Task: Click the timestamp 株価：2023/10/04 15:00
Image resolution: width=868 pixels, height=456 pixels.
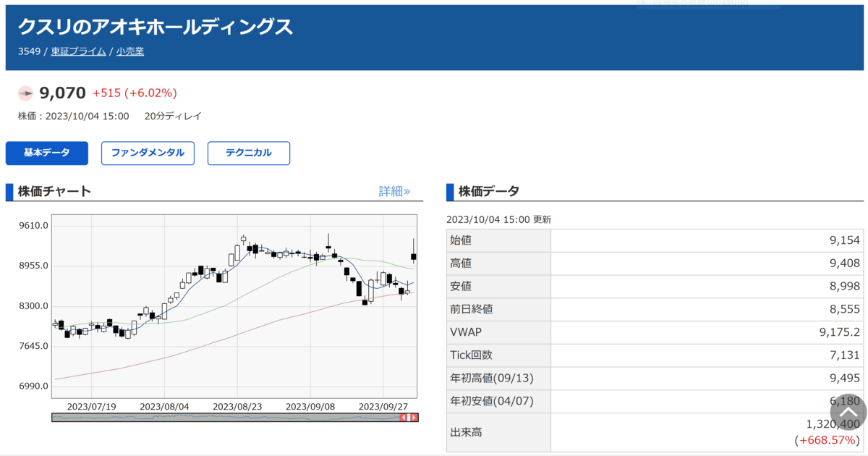Action: point(73,116)
